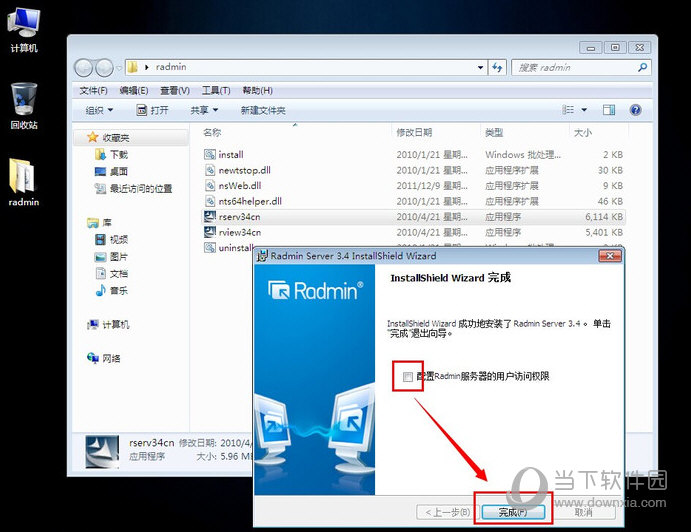Expand the radmin breadcrumb arrow

coord(147,67)
